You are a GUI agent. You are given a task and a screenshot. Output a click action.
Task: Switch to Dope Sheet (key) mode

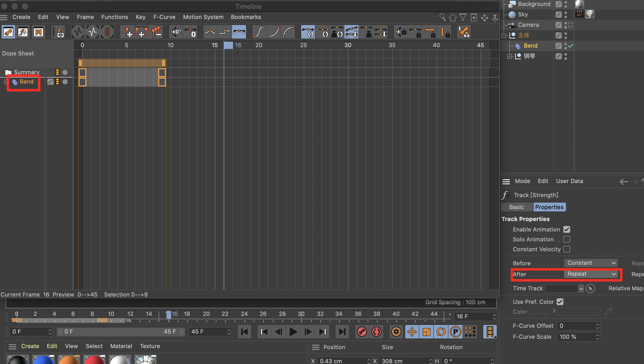coord(8,32)
